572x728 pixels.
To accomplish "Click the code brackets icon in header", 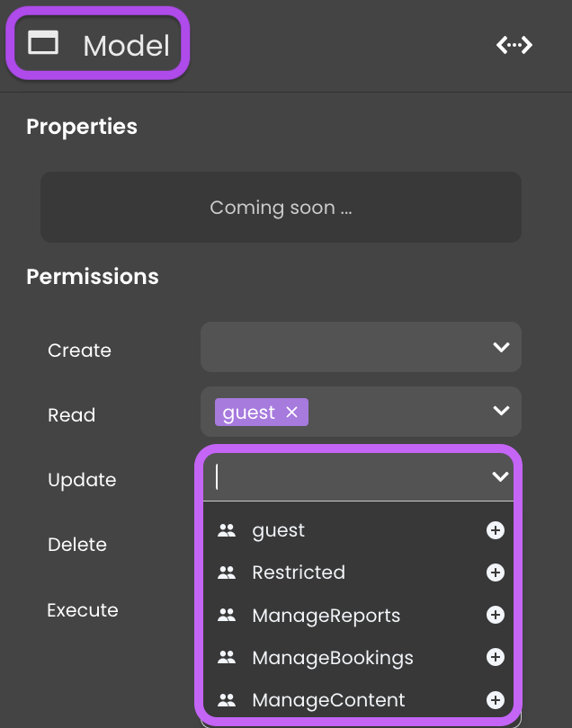I will coord(514,45).
